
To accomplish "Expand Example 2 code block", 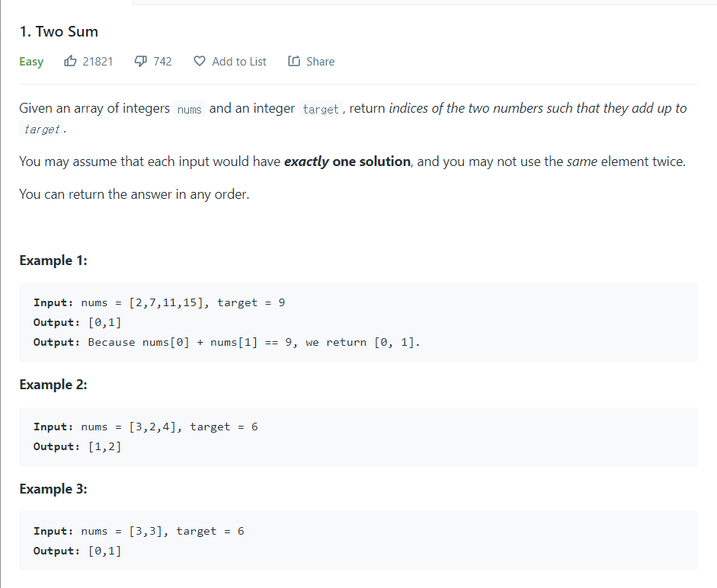I will pos(358,436).
